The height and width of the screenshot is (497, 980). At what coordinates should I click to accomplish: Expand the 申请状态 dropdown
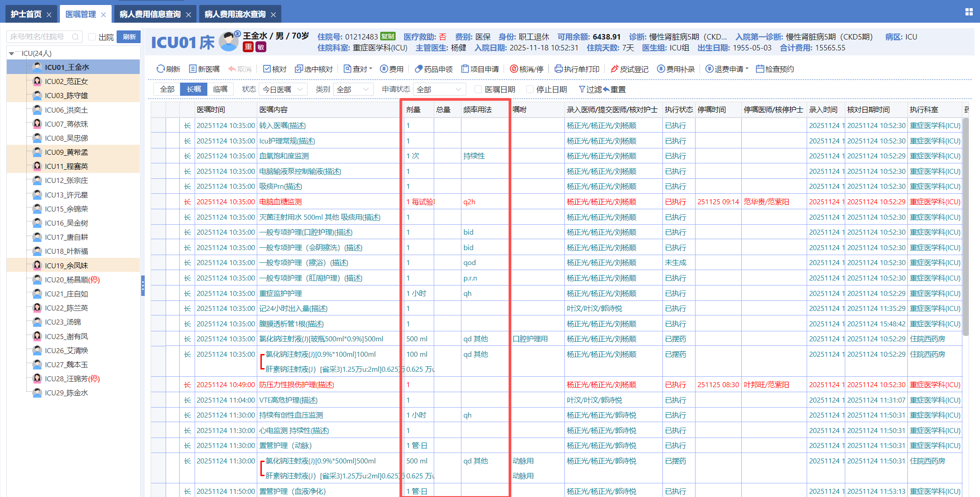tap(439, 89)
